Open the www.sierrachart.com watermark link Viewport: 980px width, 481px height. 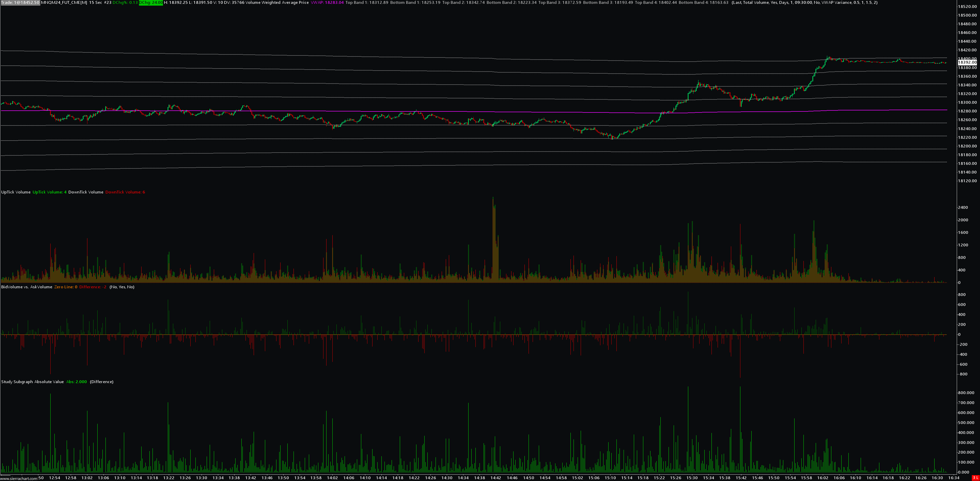point(18,478)
